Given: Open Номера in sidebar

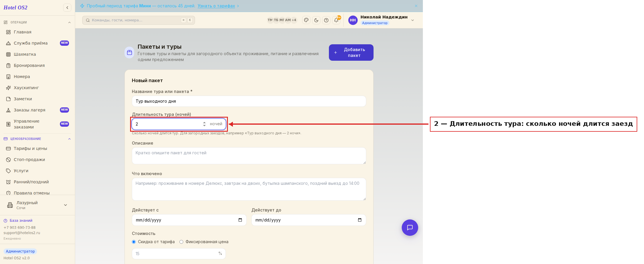Looking at the screenshot, I should click(x=37, y=77).
